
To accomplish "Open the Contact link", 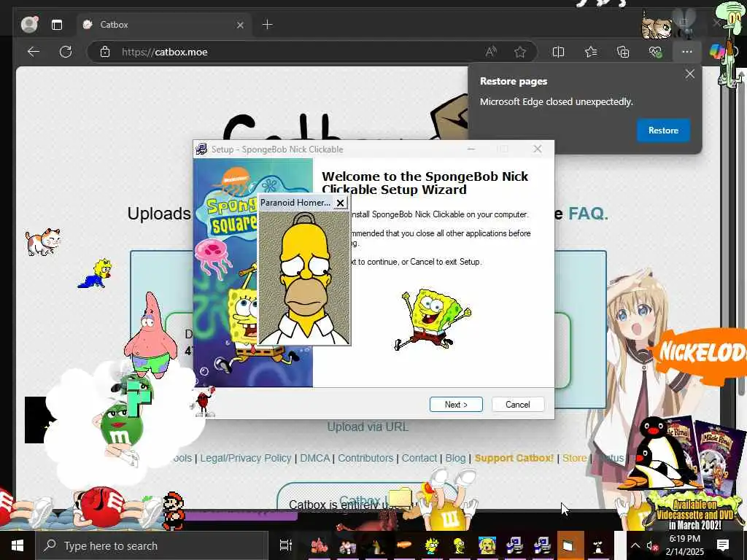I will (419, 458).
